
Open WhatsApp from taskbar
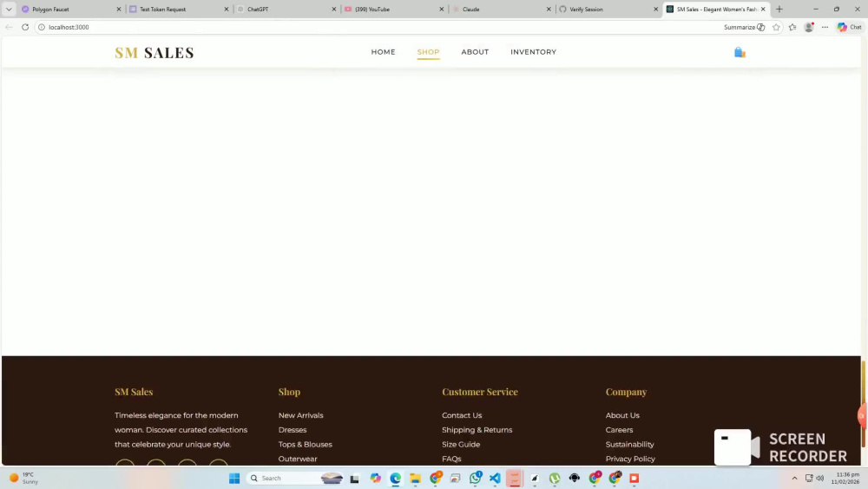(475, 478)
